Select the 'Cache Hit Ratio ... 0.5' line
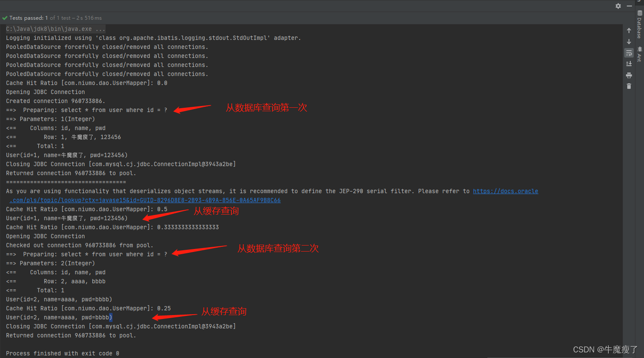644x358 pixels. tap(87, 209)
